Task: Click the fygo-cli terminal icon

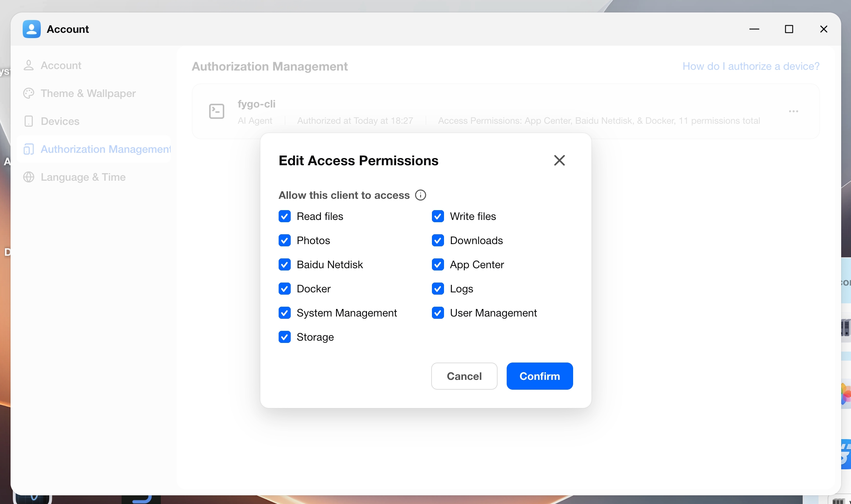Action: [x=217, y=111]
